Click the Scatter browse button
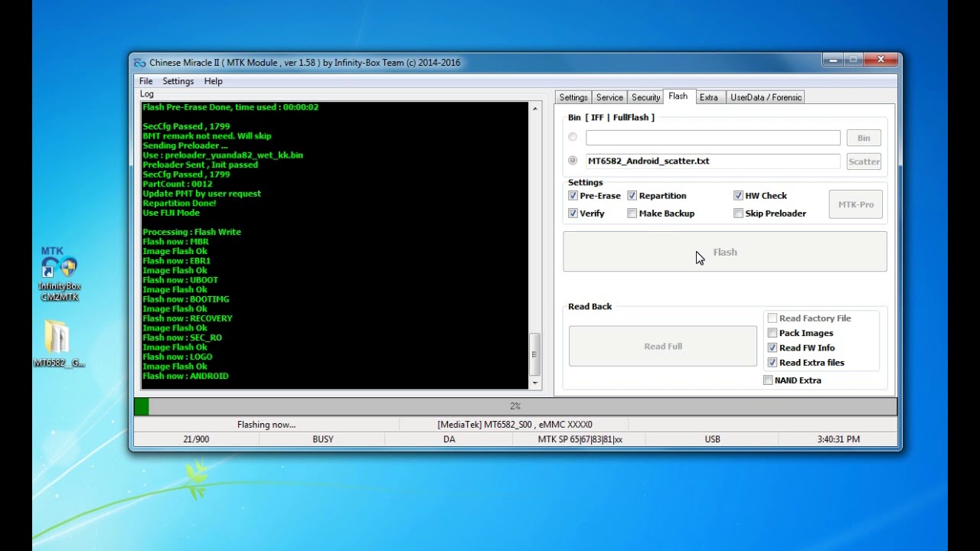980x551 pixels. (864, 161)
